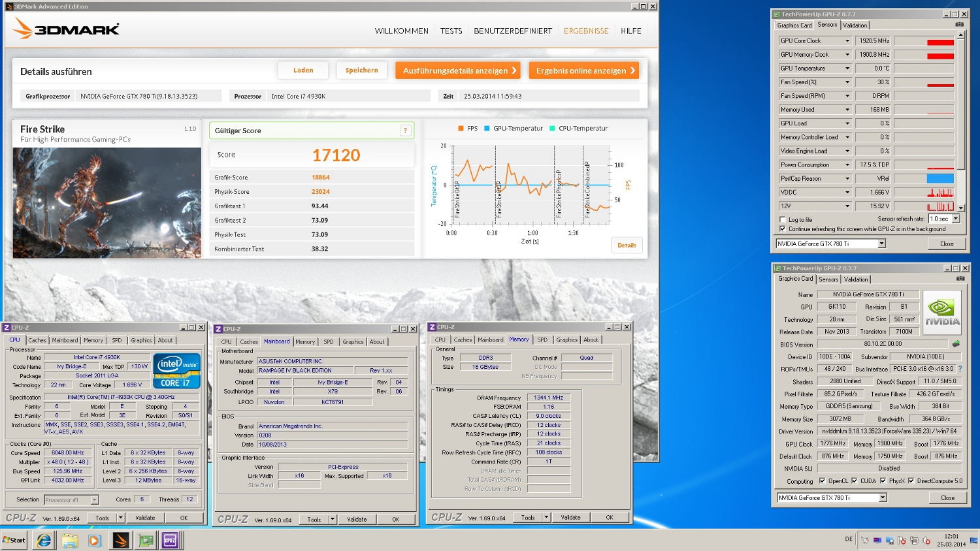The width and height of the screenshot is (980, 551).
Task: Open the GPU Temperature sensor dropdown
Action: [847, 69]
